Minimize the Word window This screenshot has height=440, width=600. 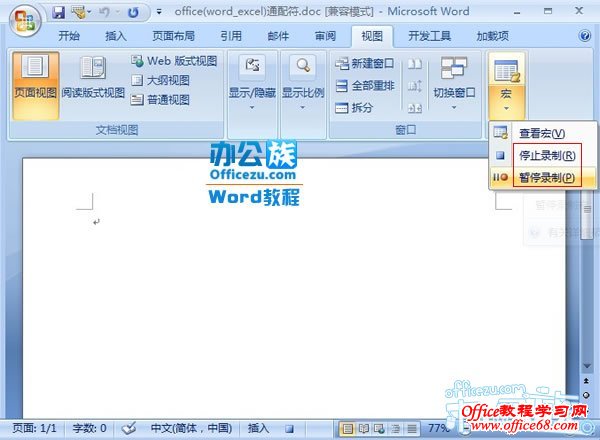tap(517, 12)
